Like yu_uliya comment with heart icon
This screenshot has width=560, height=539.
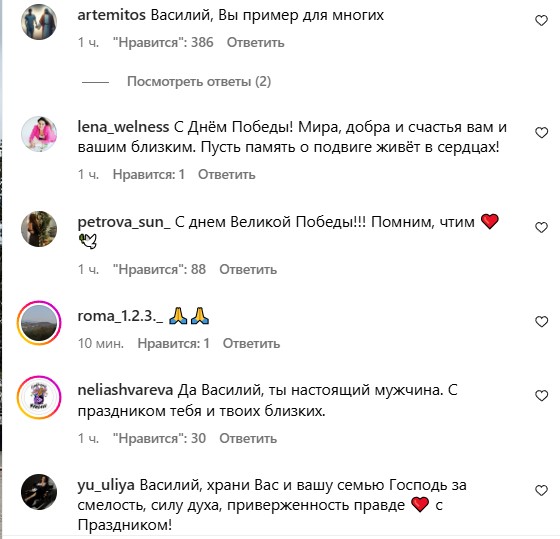click(541, 490)
